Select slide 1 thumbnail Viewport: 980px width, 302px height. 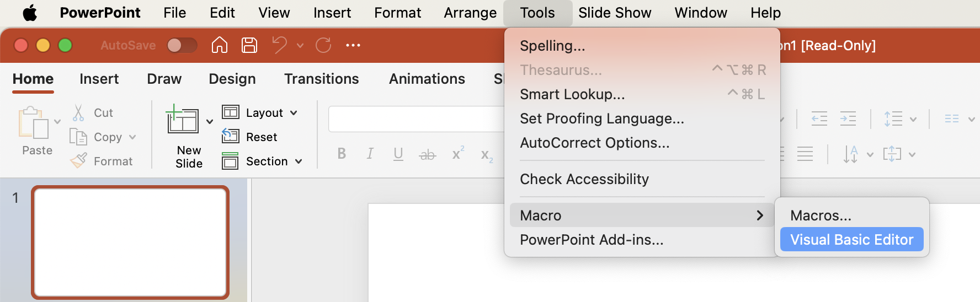pos(130,242)
